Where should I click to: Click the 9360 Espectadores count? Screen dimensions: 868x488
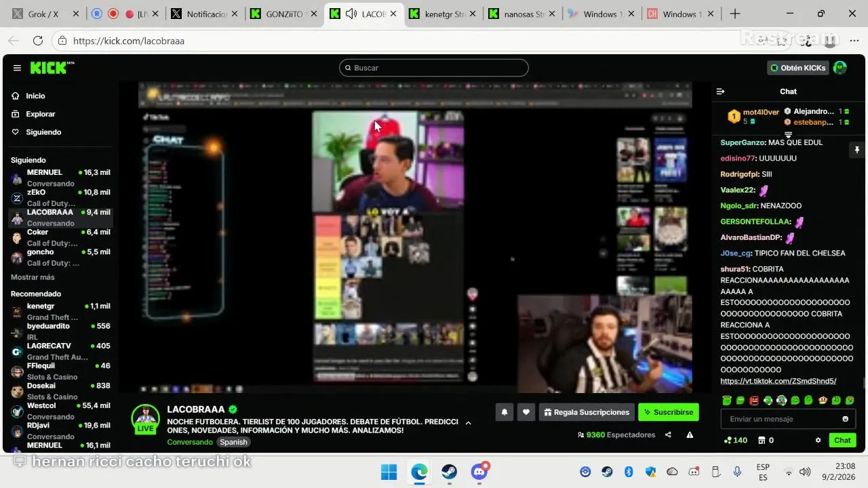tap(616, 434)
